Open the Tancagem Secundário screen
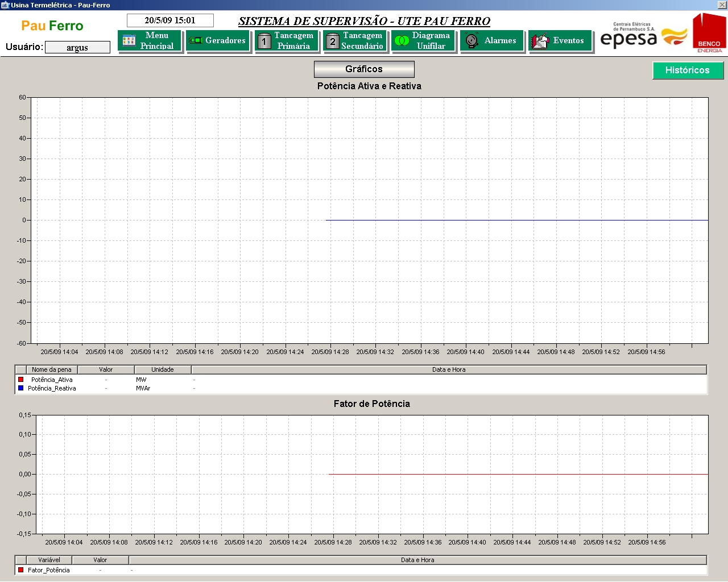Viewport: 728px width, 582px height. click(355, 40)
